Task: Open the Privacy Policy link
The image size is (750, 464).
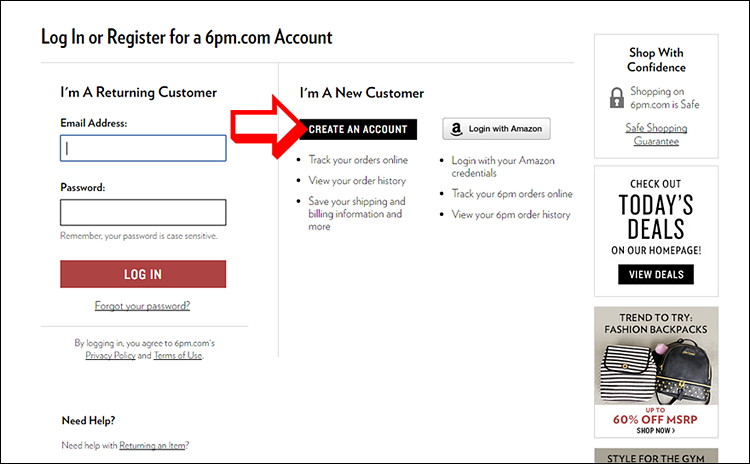Action: 110,355
